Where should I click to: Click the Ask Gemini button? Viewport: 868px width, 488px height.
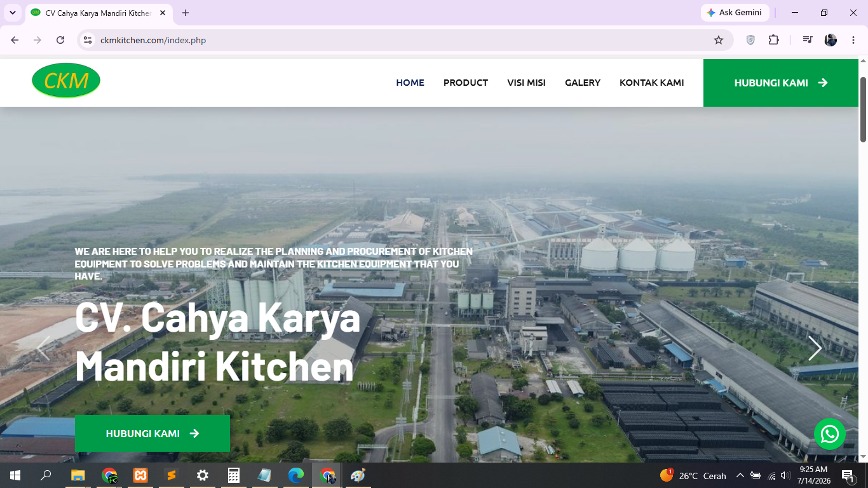click(735, 13)
